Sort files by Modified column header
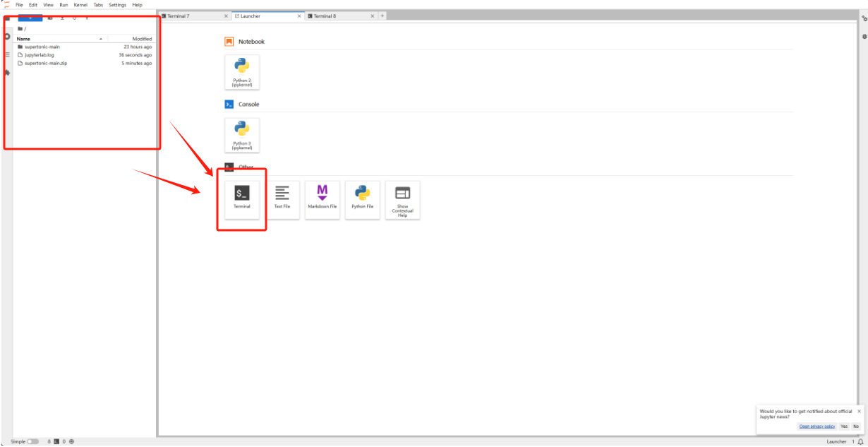 132,39
